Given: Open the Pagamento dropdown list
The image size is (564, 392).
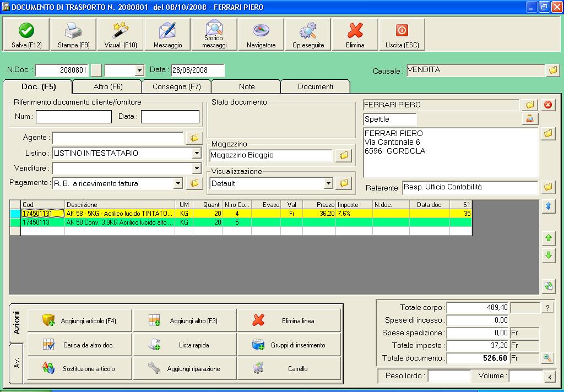Looking at the screenshot, I should click(x=178, y=183).
